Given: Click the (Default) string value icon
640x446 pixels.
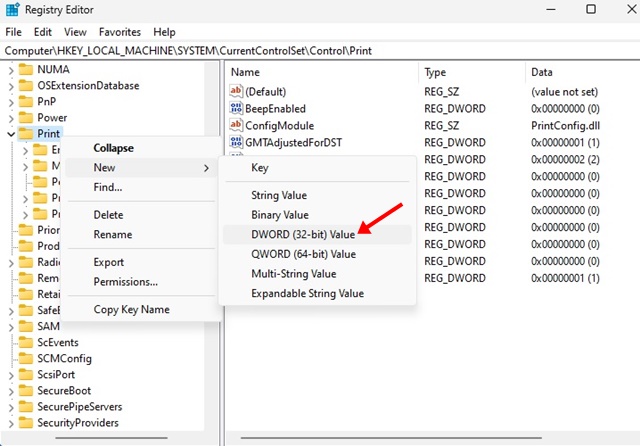Looking at the screenshot, I should point(236,91).
